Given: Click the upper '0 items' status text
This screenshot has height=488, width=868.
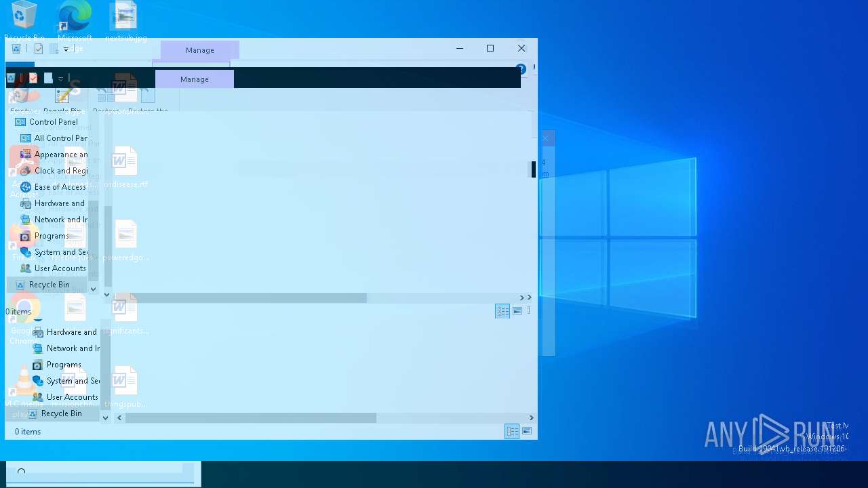Looking at the screenshot, I should click(x=18, y=312).
